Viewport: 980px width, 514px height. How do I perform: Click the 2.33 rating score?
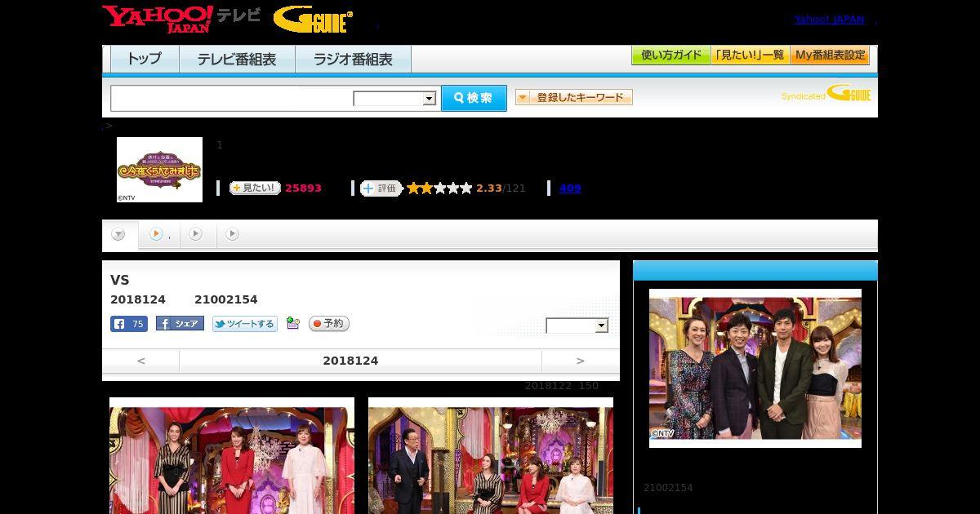click(x=489, y=188)
